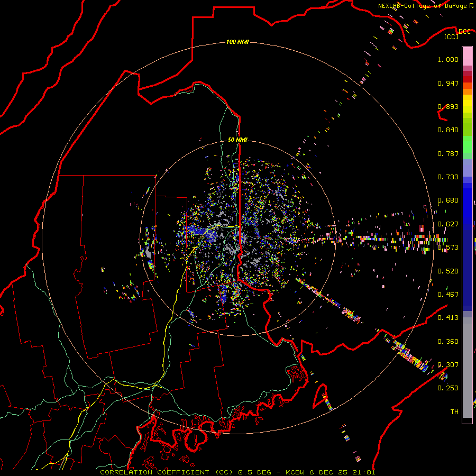Click CORRELATION COEFFICIENT in bottom caption
Screen dimensions: 476x476
154,472
